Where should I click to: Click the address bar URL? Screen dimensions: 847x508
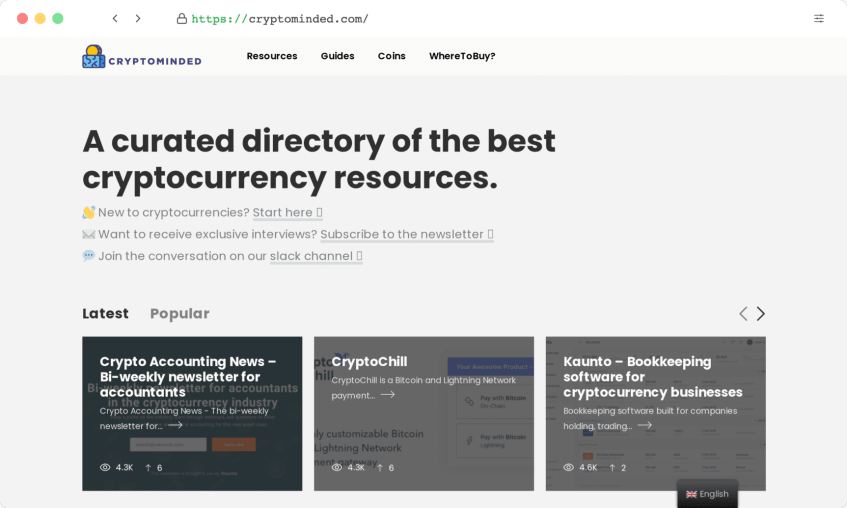coord(280,19)
